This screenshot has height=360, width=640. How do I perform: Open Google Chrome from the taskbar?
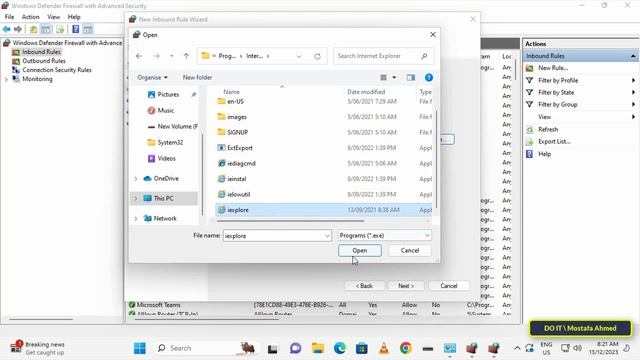(406, 348)
